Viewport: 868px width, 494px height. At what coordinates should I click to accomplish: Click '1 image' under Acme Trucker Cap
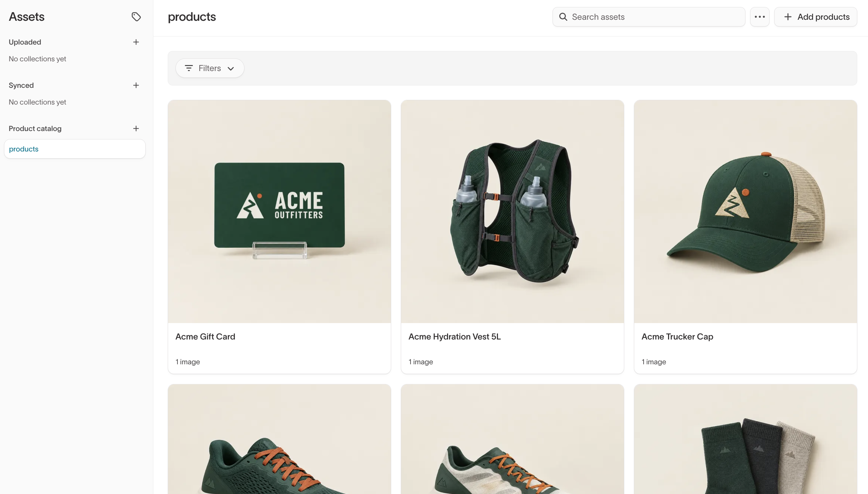[x=653, y=362]
